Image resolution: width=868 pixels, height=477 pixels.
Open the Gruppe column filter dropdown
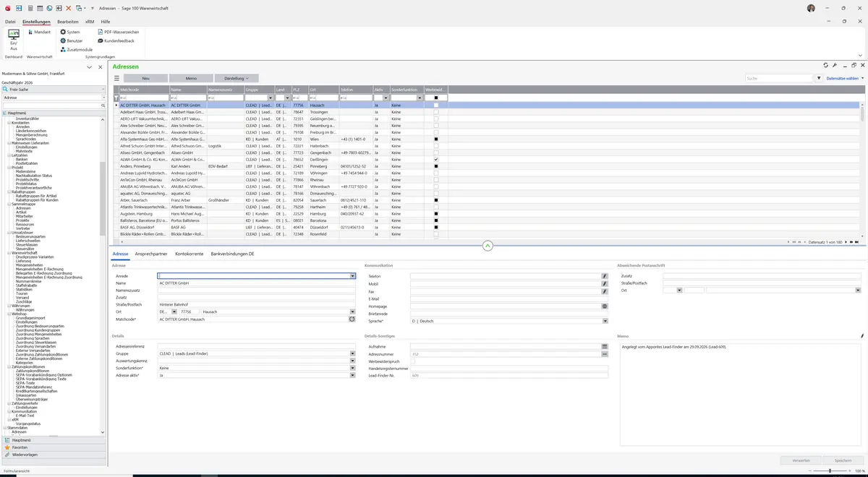[271, 98]
